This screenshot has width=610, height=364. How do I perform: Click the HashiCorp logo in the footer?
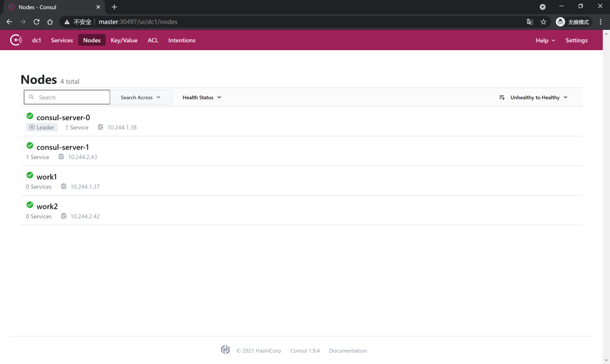tap(225, 350)
